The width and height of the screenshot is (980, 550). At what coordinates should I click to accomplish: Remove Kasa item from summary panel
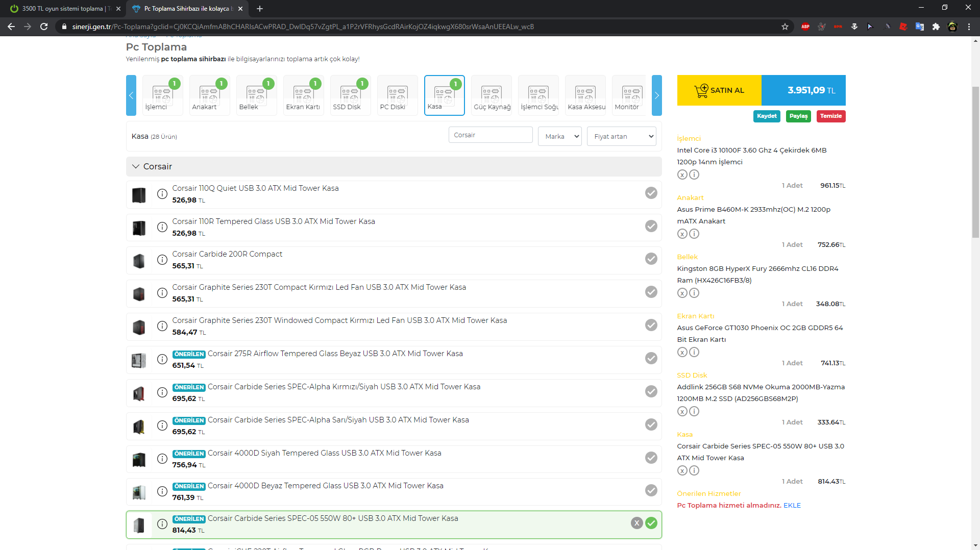682,470
